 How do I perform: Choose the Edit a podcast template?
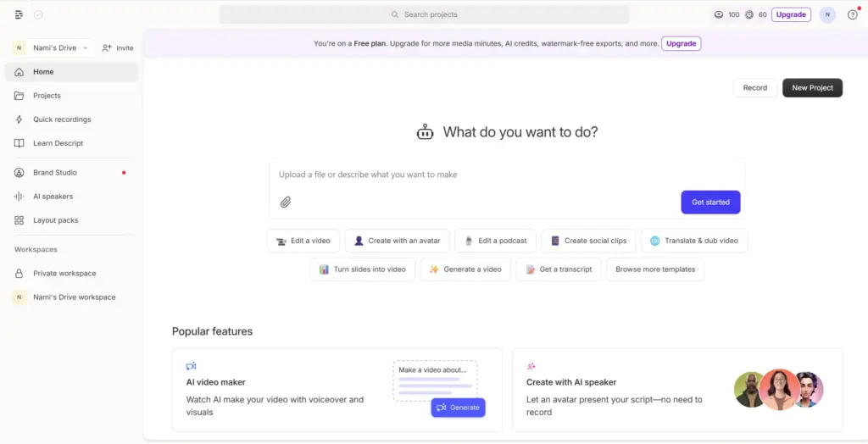pyautogui.click(x=495, y=241)
